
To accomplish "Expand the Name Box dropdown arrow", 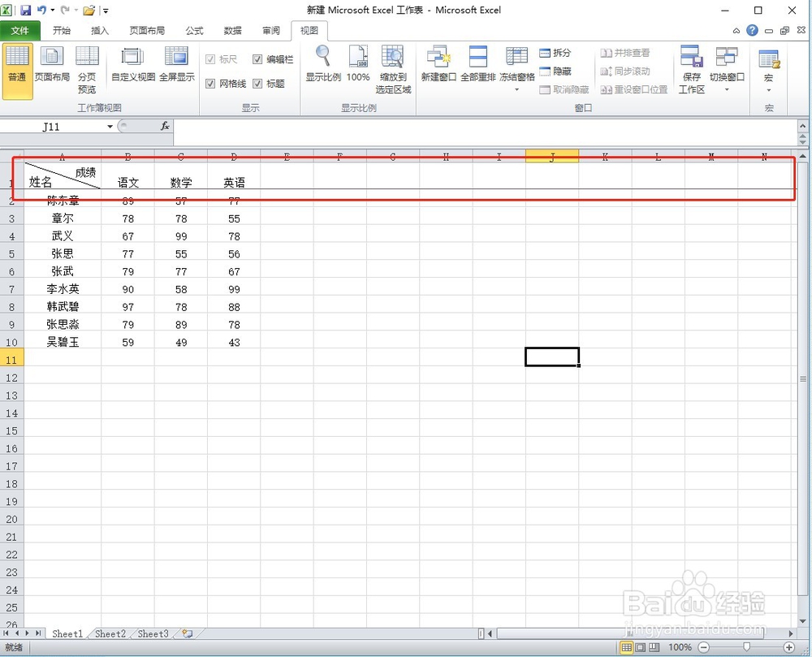I will [x=110, y=127].
